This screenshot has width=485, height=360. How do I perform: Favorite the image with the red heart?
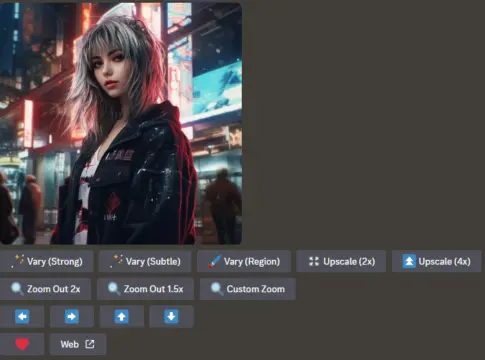(22, 344)
